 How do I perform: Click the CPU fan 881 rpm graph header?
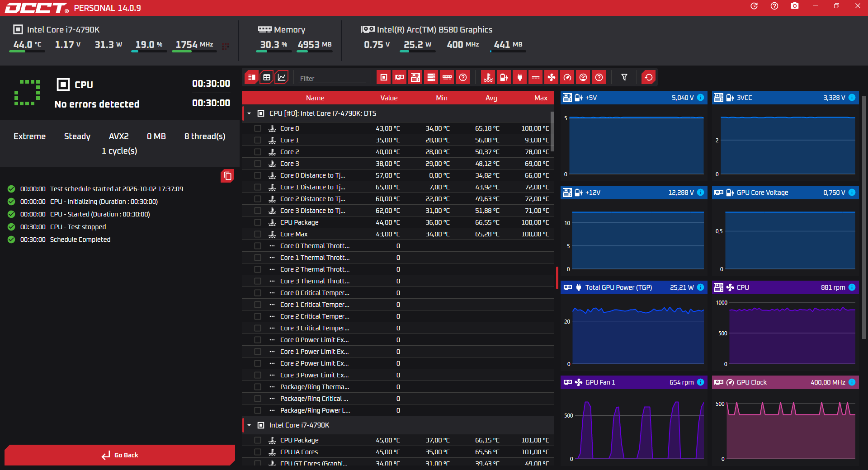coord(785,287)
